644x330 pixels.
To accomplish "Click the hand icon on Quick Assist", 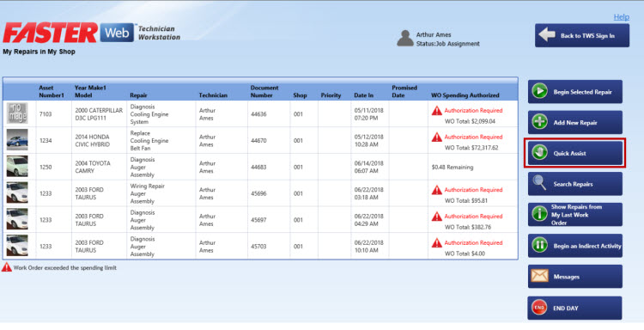I will point(540,153).
